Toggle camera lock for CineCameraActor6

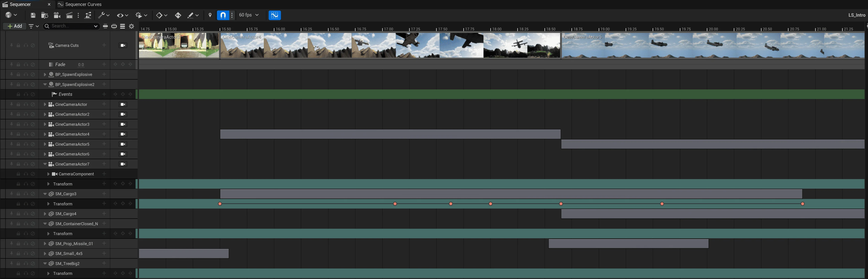coord(123,154)
